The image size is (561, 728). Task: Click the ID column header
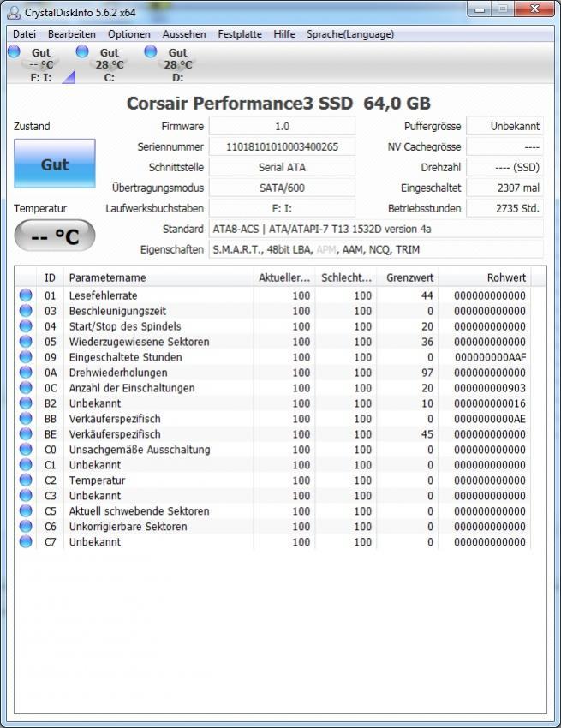[x=51, y=277]
